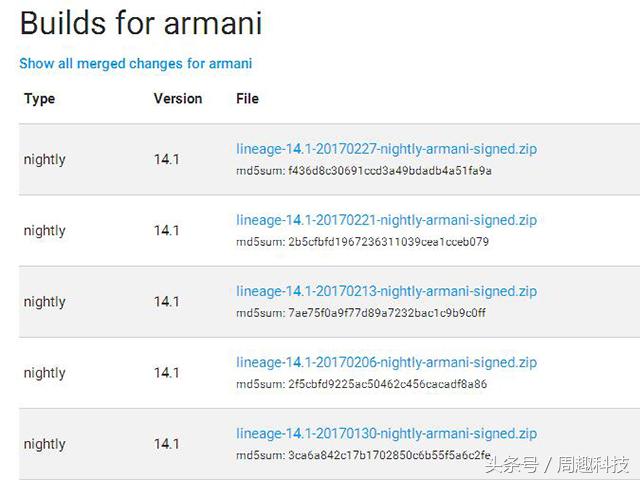640x480 pixels.
Task: Select the lineage-14.1-20170130 nightly zip link
Action: [x=386, y=433]
